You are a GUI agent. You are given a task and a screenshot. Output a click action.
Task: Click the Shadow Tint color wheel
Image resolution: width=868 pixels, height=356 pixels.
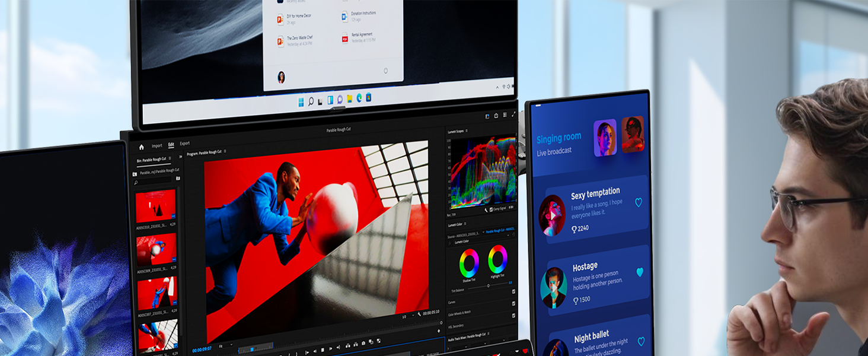pos(469,263)
